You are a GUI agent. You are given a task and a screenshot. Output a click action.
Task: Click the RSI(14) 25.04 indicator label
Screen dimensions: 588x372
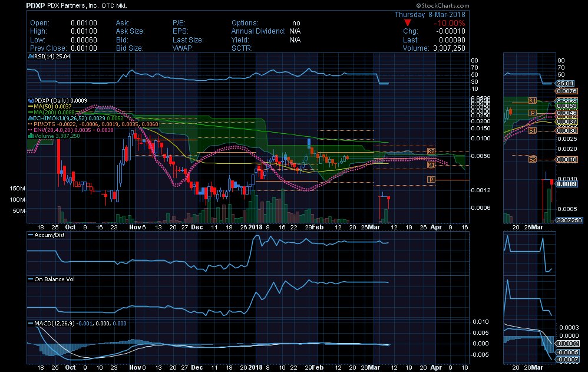(52, 57)
